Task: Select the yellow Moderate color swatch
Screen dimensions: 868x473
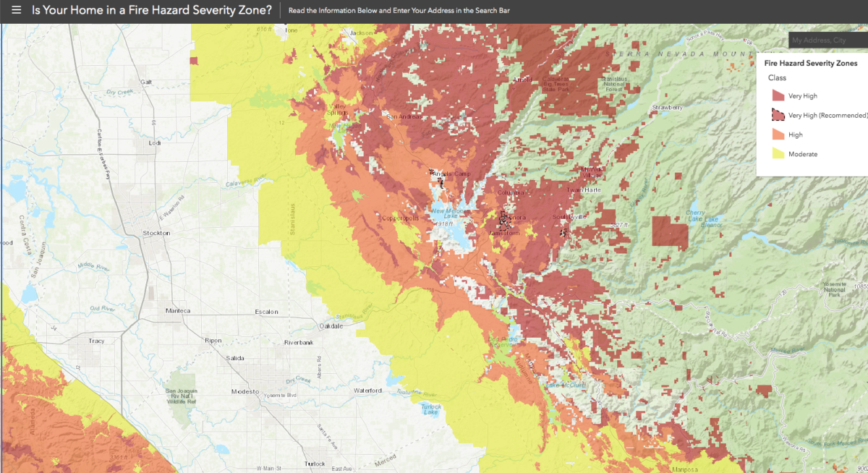Action: click(780, 153)
